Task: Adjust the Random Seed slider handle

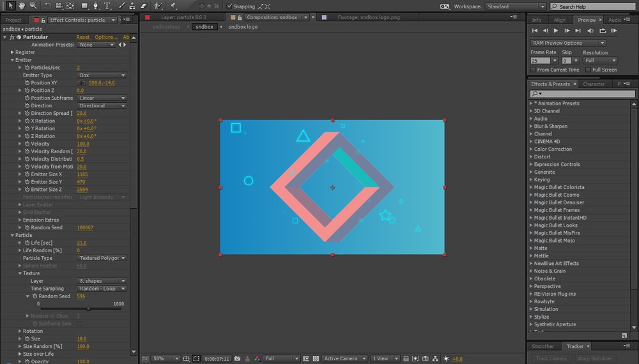Action: click(x=88, y=308)
